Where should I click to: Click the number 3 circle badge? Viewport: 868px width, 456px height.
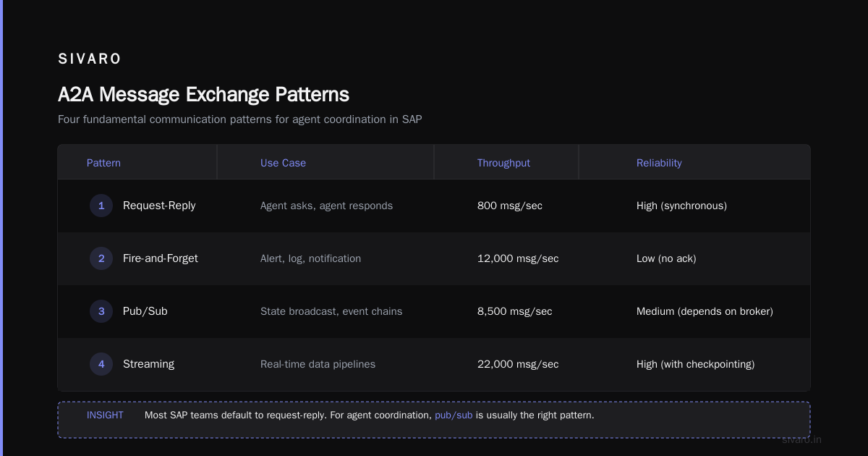tap(101, 311)
